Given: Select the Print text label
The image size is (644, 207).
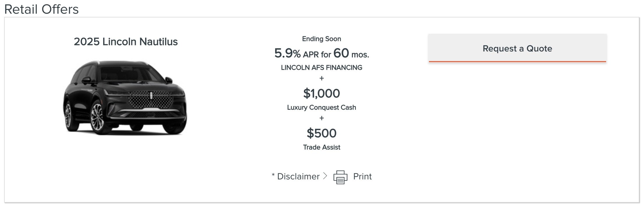Looking at the screenshot, I should [362, 176].
